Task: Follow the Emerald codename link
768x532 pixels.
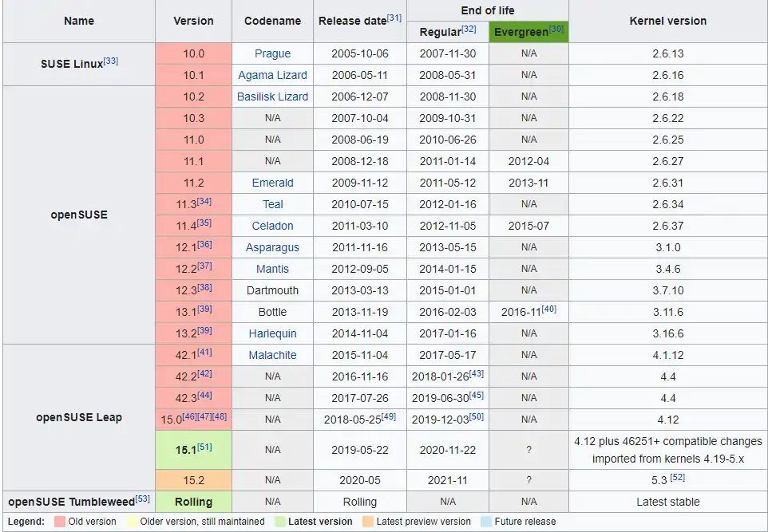Action: tap(272, 183)
